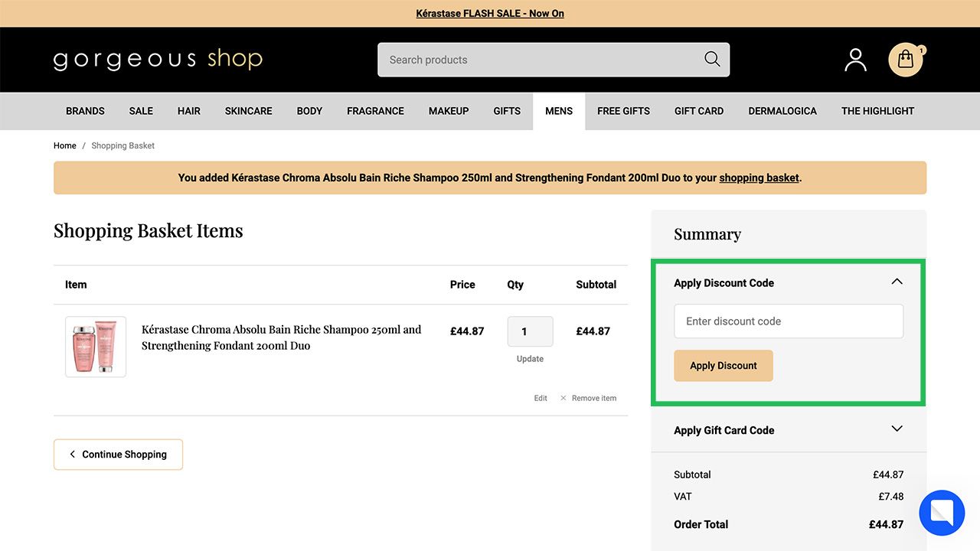Image resolution: width=980 pixels, height=551 pixels.
Task: Go to FREE GIFTS page
Action: (624, 111)
